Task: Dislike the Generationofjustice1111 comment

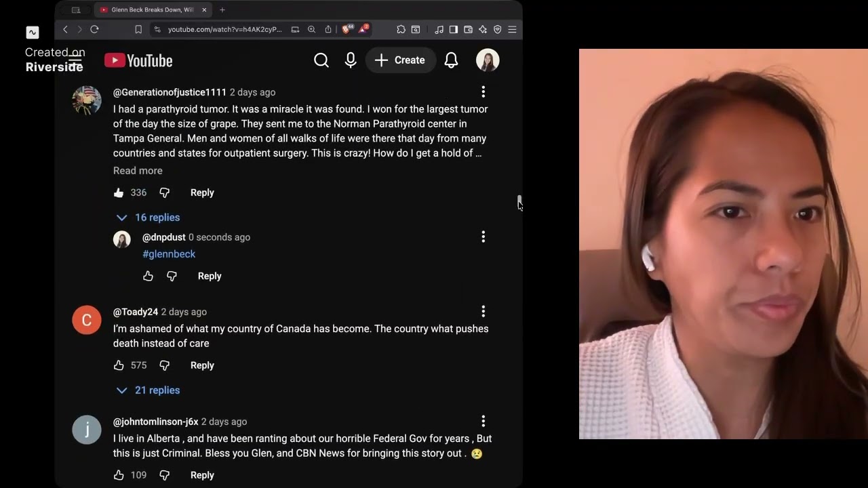Action: point(164,192)
